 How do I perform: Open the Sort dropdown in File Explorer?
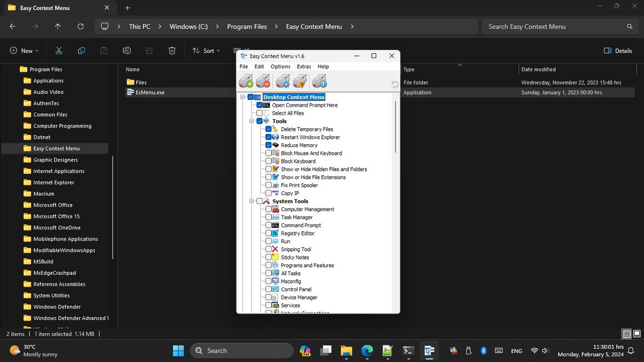206,51
